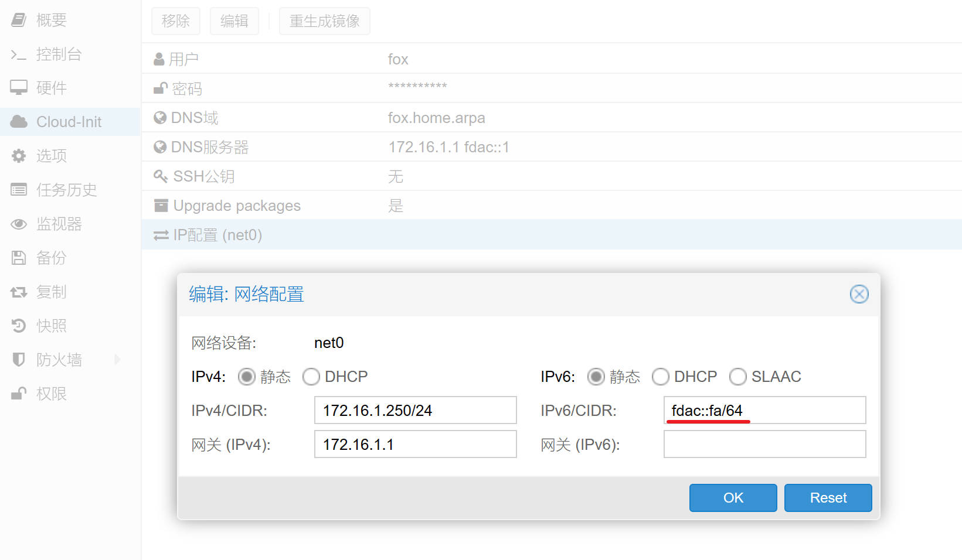Open the 任务历史 sidebar item
This screenshot has height=560, width=962.
(x=70, y=190)
